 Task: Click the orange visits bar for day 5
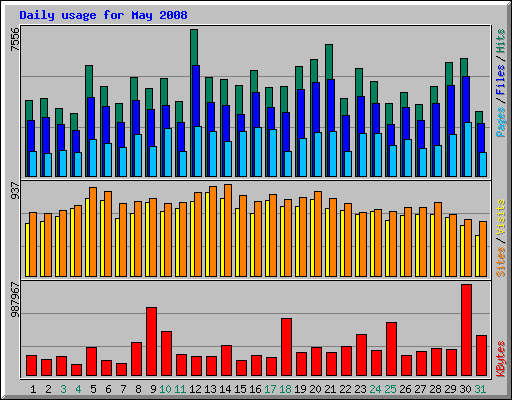[93, 232]
